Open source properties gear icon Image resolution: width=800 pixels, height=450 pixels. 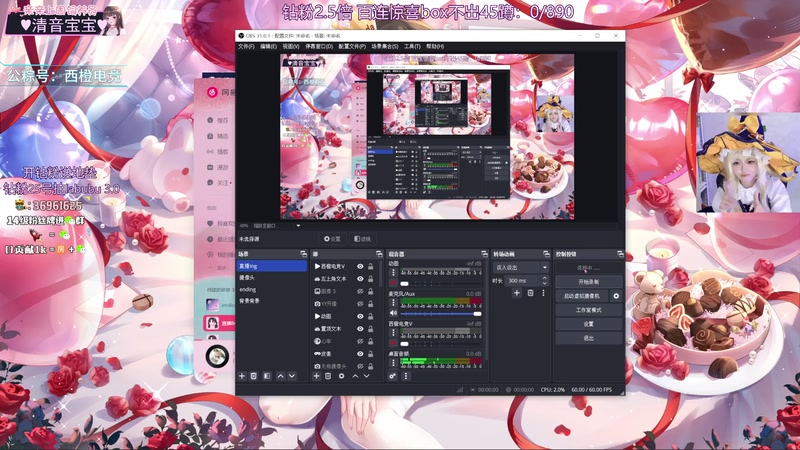tap(341, 376)
